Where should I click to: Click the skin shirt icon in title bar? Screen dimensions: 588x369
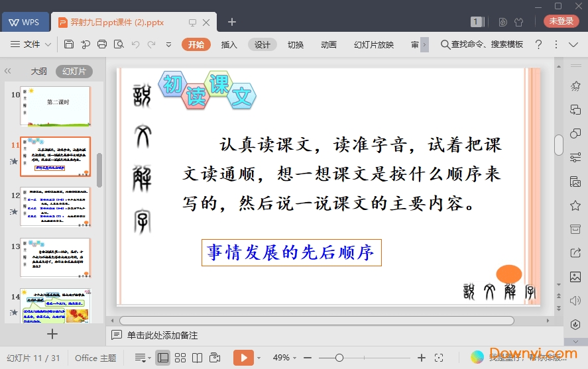tap(518, 22)
